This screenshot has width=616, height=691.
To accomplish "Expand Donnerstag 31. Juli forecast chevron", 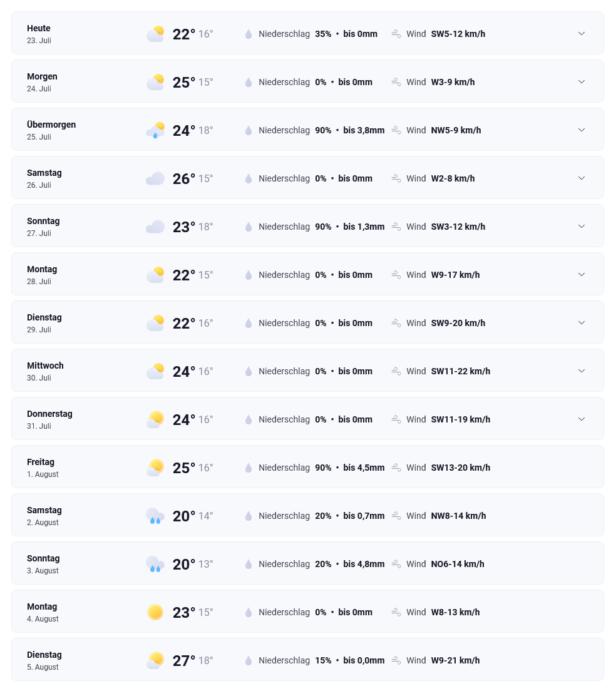I will coord(581,419).
